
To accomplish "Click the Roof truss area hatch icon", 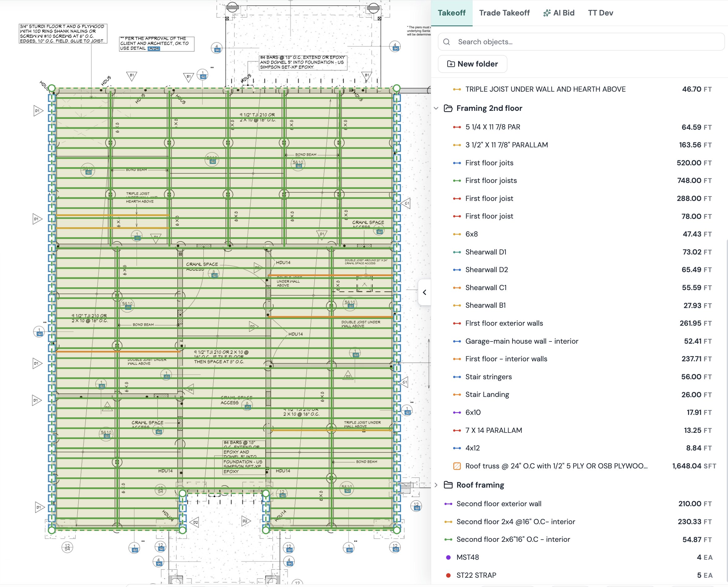I will [x=457, y=466].
